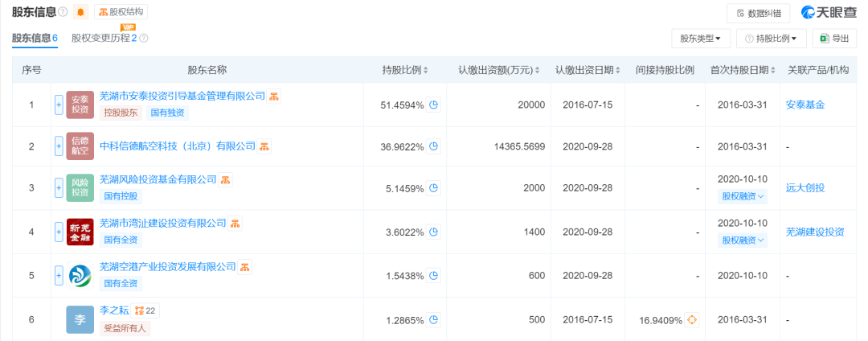Expand row 3 芜湖风险投资基金 plus button
Screen dimensions: 868x341
click(x=59, y=187)
